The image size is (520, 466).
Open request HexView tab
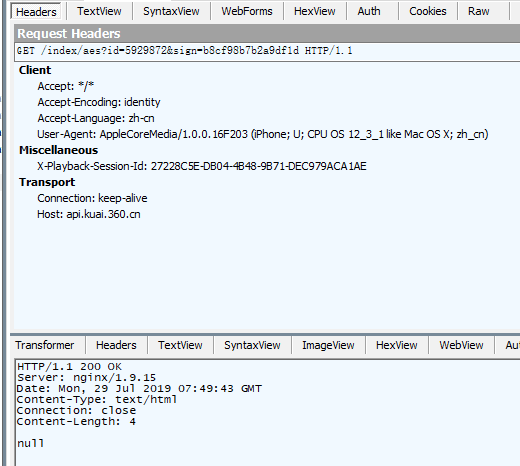point(314,11)
